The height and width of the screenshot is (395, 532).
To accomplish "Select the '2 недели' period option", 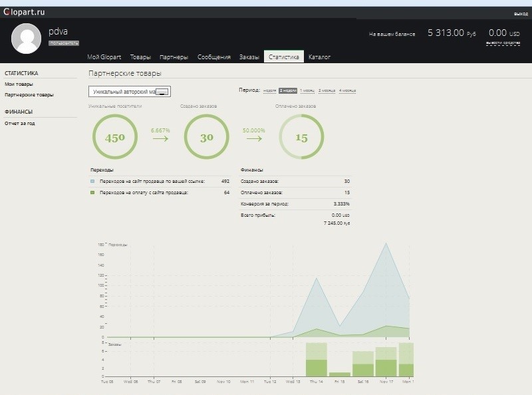I will [287, 90].
